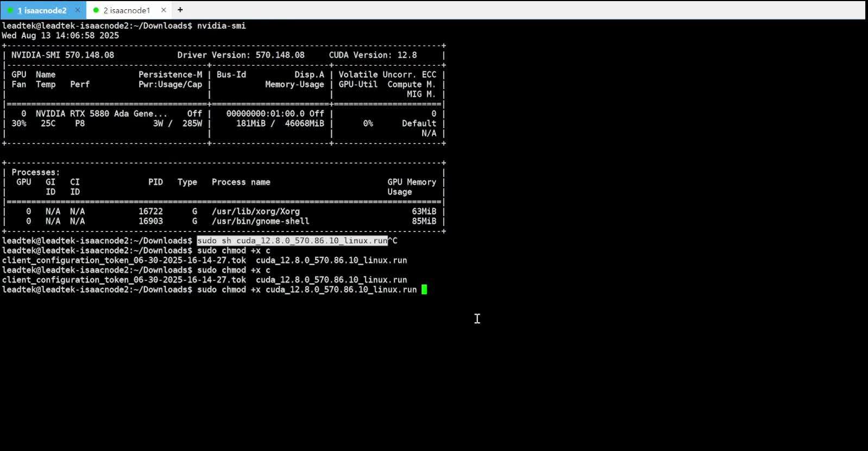Click green status dot on isaacnode2 tab
This screenshot has width=868, height=451.
point(10,10)
